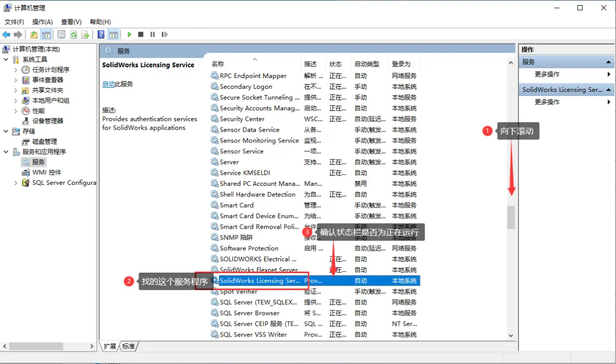Image resolution: width=616 pixels, height=364 pixels.
Task: Select 磁盘管理 in the tree
Action: 44,141
